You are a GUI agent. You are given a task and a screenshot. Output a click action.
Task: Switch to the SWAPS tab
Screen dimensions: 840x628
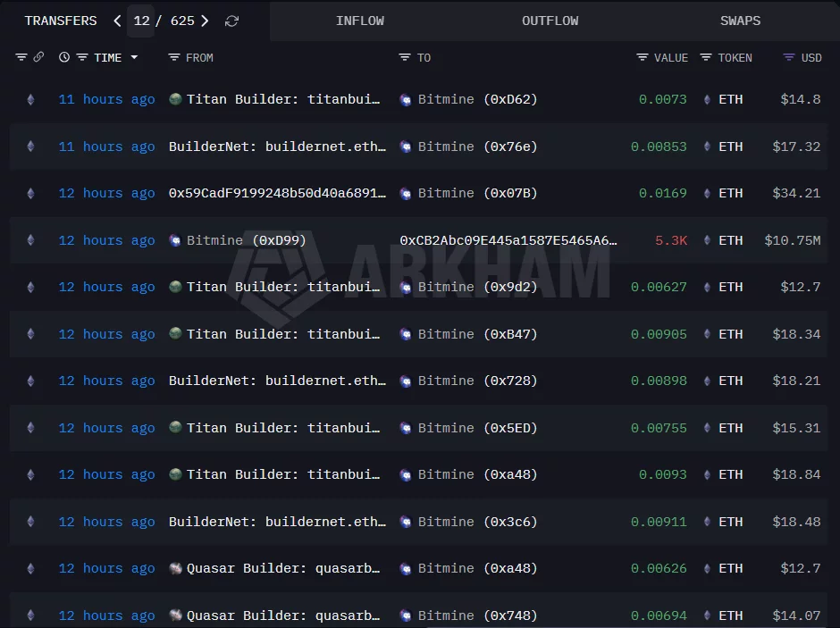point(740,20)
